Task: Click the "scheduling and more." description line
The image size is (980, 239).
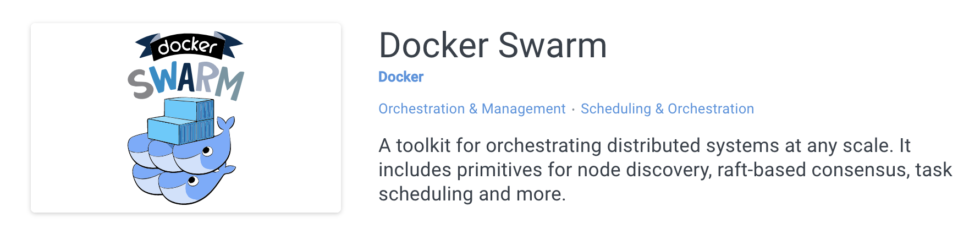Action: 472,194
